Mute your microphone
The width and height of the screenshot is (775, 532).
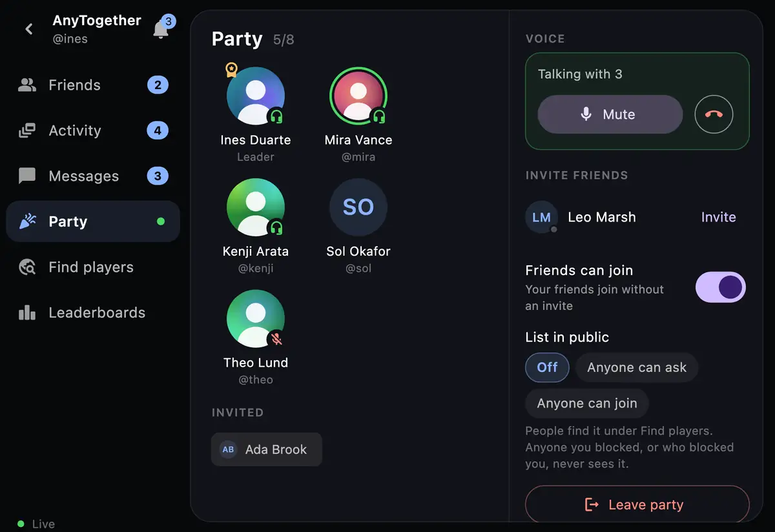coord(610,114)
